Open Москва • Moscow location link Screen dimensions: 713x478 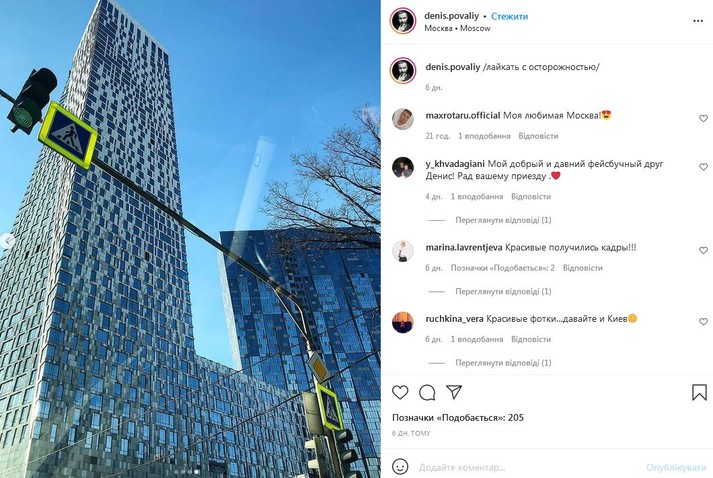click(457, 28)
